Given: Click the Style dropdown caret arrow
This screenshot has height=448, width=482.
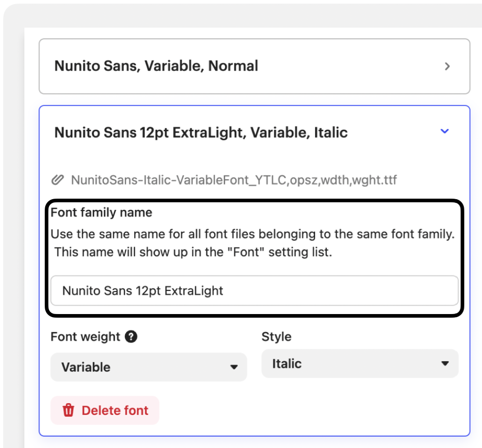Looking at the screenshot, I should [445, 363].
